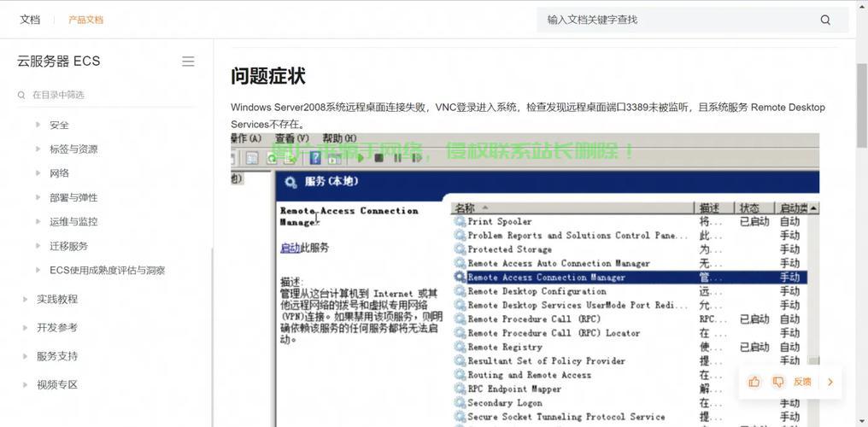868x427 pixels.
Task: Click the thumbs-down feedback icon
Action: point(778,382)
